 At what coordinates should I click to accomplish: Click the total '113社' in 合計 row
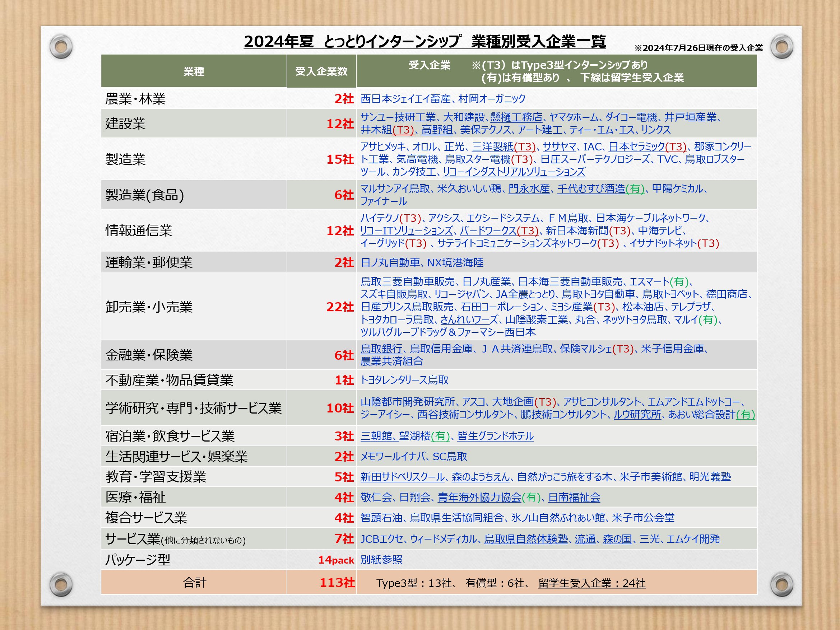pyautogui.click(x=337, y=582)
